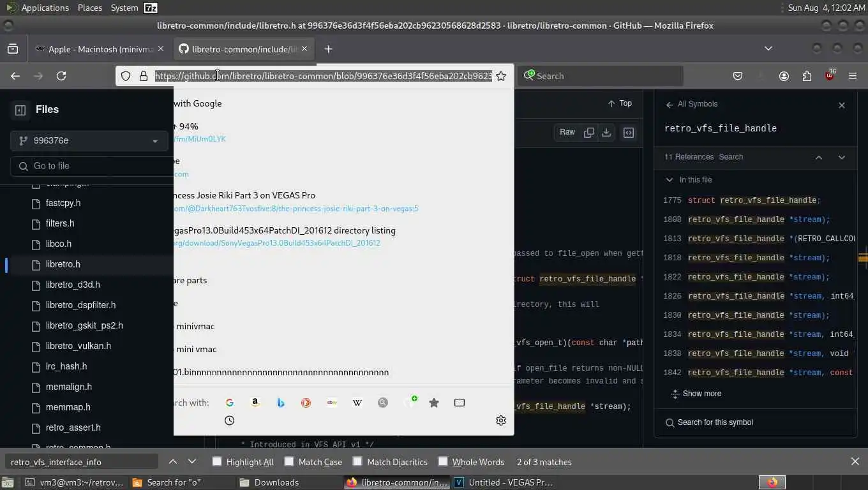The height and width of the screenshot is (490, 868).
Task: Go back to previous page
Action: point(15,76)
